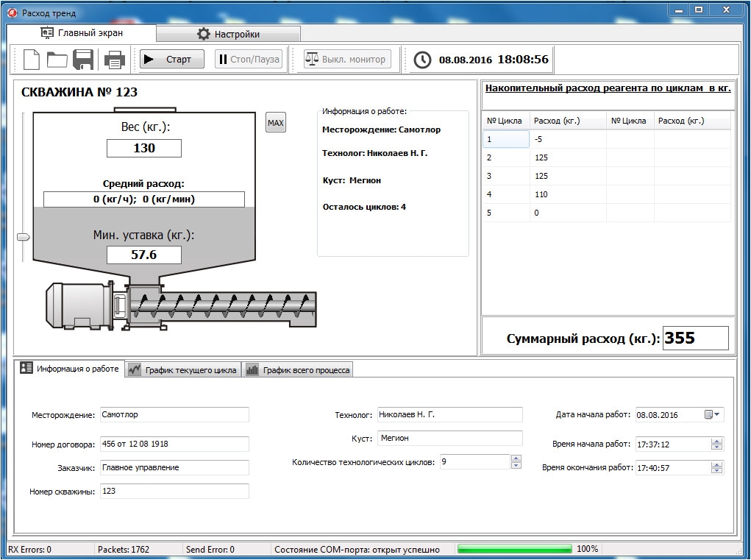751x560 pixels.
Task: Click the Время начала работ time field
Action: pyautogui.click(x=674, y=444)
